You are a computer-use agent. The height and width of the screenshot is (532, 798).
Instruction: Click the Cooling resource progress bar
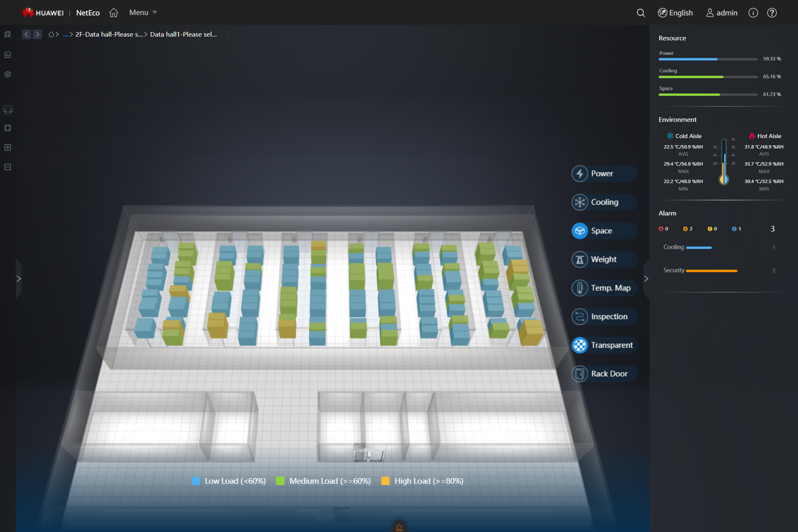pos(707,77)
